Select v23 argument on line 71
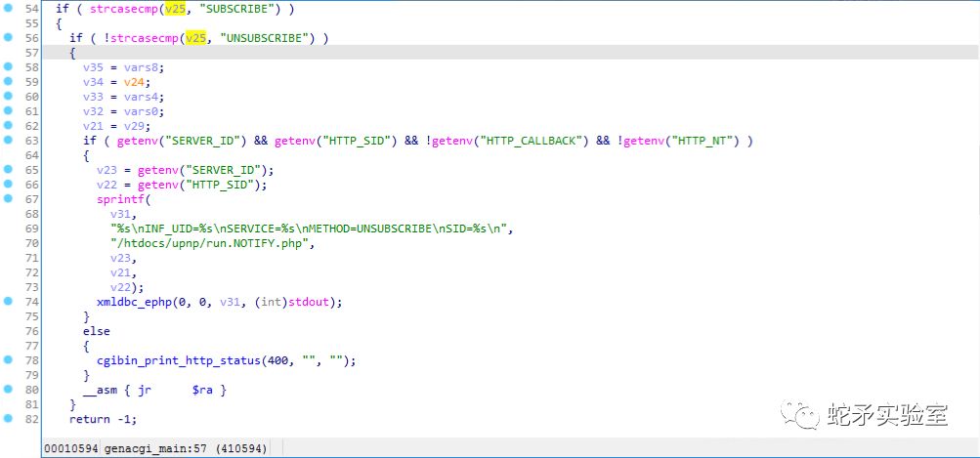 120,258
